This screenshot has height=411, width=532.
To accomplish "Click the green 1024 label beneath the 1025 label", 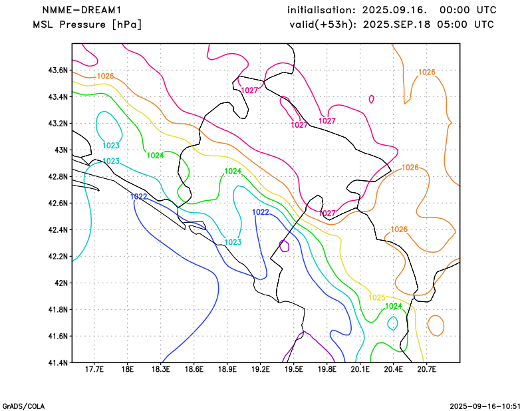I will tap(394, 306).
